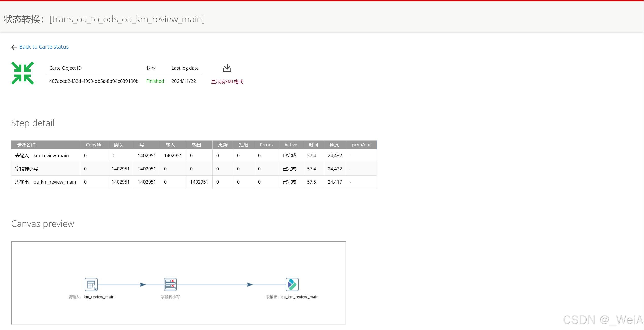Click the back arrow icon
Viewport: 644px width, 330px height.
[x=14, y=47]
